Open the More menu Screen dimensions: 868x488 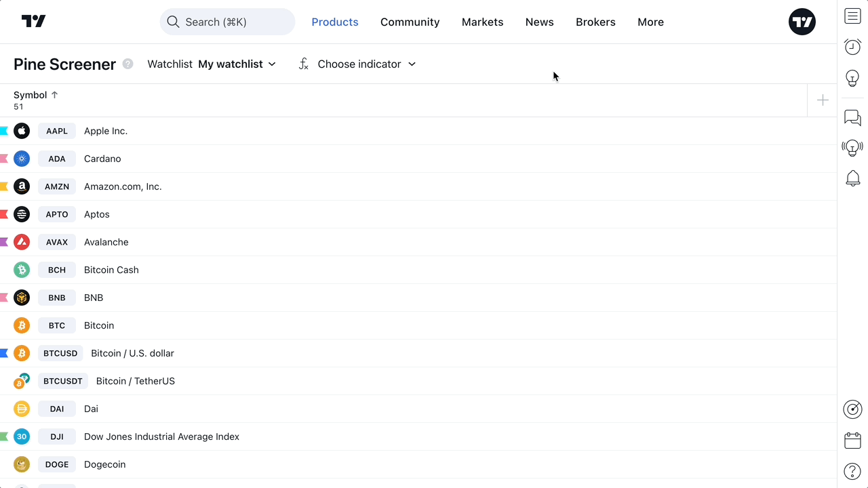click(650, 22)
